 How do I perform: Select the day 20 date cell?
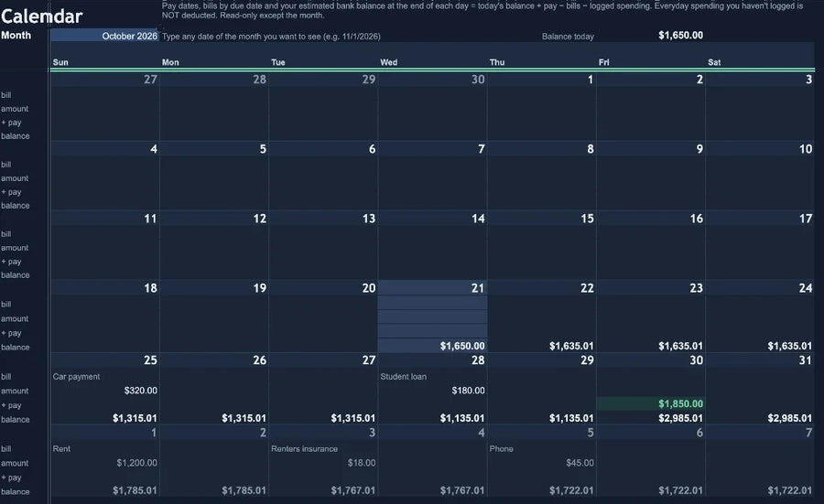[323, 288]
